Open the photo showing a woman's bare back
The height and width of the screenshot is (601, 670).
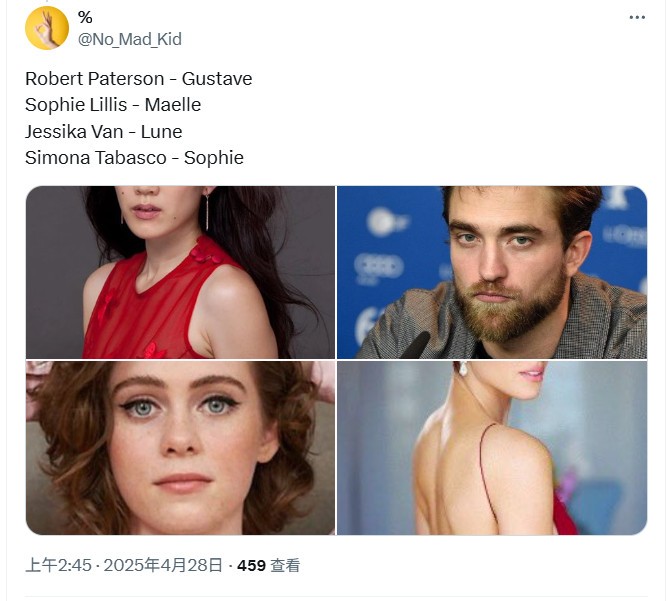pyautogui.click(x=492, y=448)
